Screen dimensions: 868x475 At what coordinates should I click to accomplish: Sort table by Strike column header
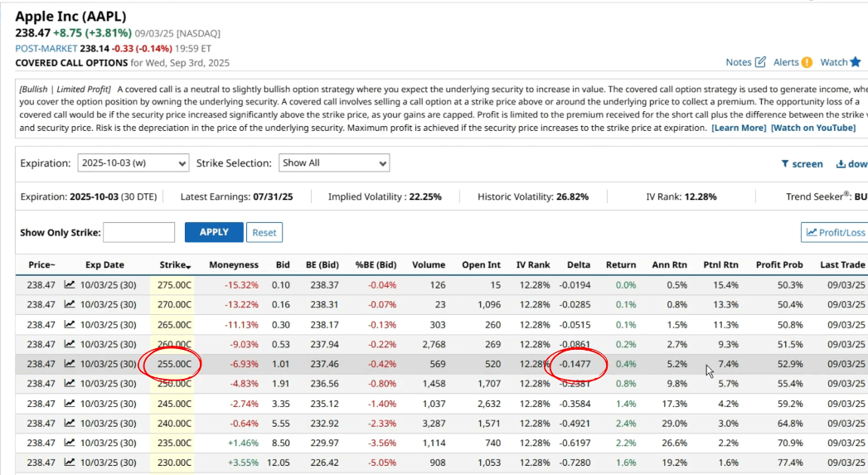tap(175, 265)
